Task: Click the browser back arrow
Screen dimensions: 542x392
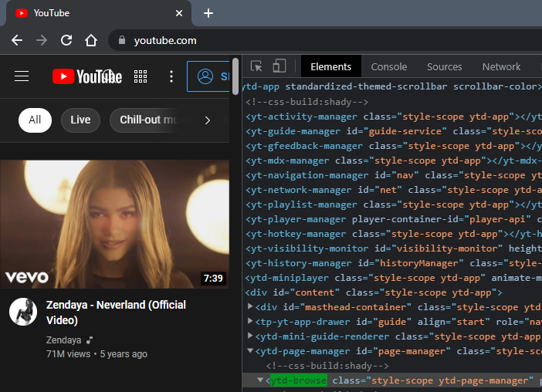Action: (17, 40)
